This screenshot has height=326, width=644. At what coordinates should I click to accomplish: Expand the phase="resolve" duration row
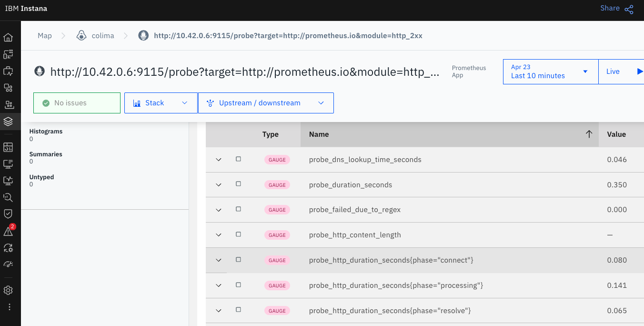point(219,311)
